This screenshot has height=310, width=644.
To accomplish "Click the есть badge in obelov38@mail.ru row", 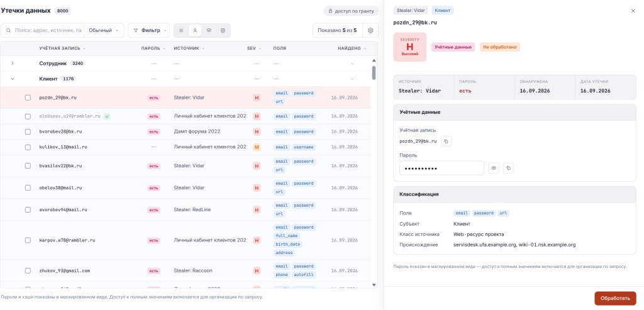I will (153, 187).
